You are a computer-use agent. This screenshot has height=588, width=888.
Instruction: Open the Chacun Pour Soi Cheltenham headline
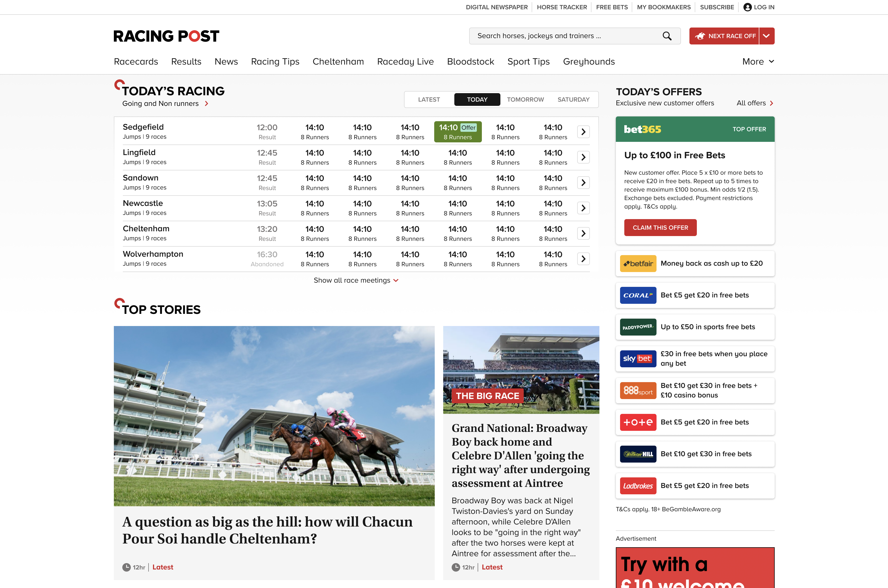coord(267,530)
